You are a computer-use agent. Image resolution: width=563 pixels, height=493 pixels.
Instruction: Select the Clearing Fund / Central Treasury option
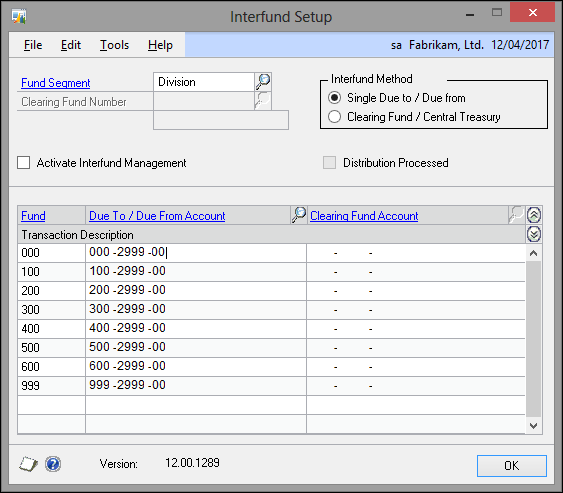[x=334, y=117]
